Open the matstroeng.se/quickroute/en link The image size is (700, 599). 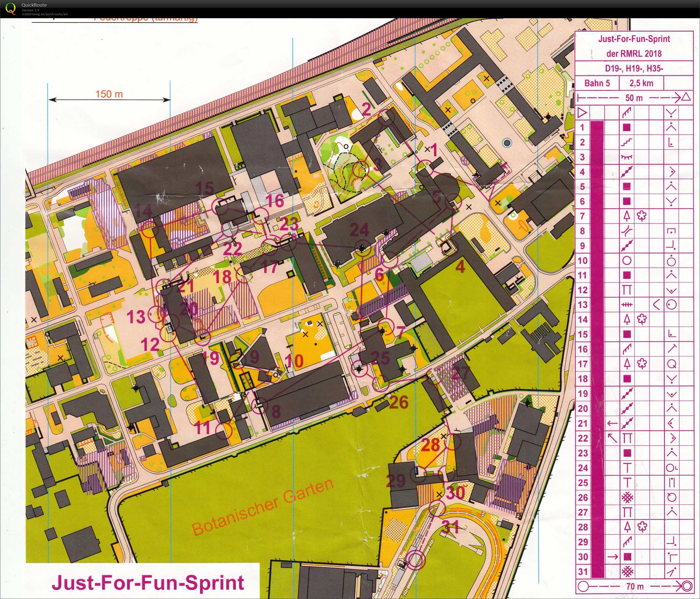click(x=45, y=14)
